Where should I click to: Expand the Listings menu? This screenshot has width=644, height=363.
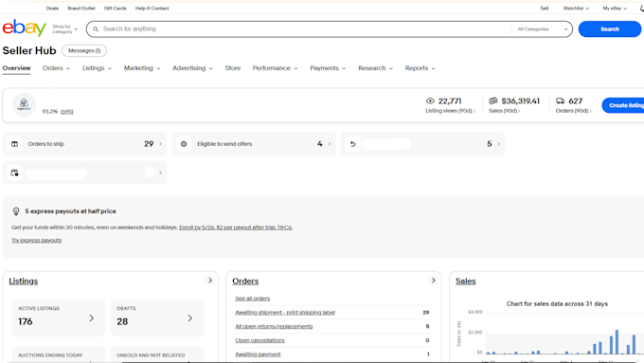click(x=97, y=68)
